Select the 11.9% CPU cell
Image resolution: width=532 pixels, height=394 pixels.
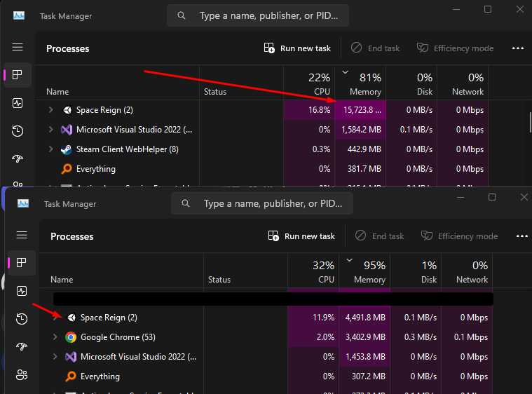point(313,318)
